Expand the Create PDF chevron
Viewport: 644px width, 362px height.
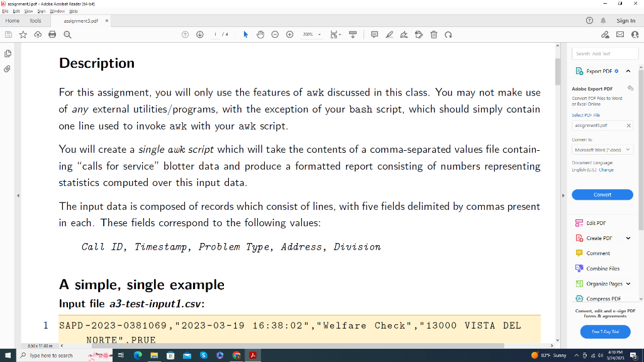[628, 238]
